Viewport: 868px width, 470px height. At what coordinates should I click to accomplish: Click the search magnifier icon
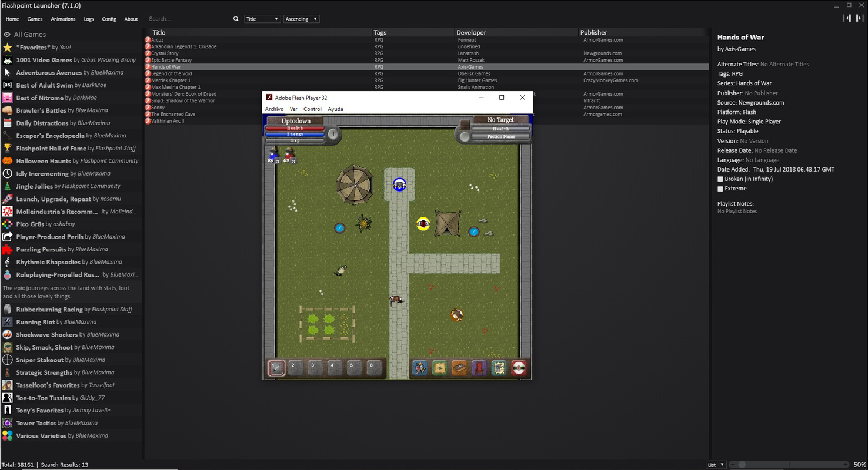coord(236,19)
